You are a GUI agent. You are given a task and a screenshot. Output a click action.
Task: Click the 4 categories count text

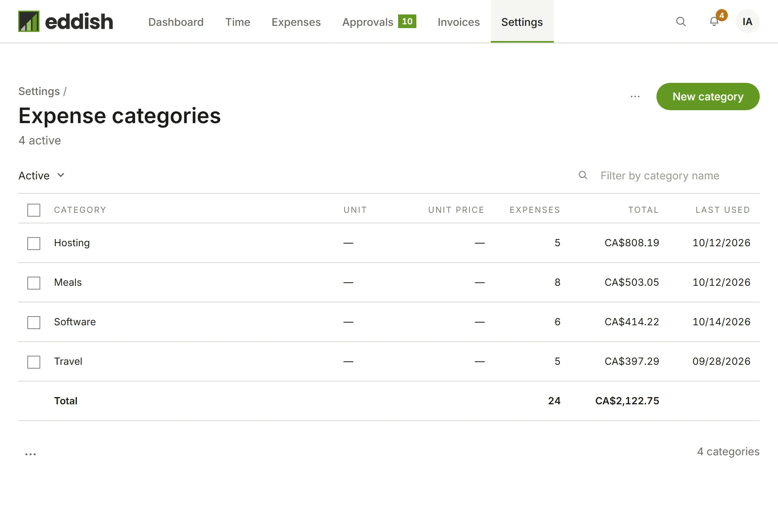pyautogui.click(x=728, y=451)
